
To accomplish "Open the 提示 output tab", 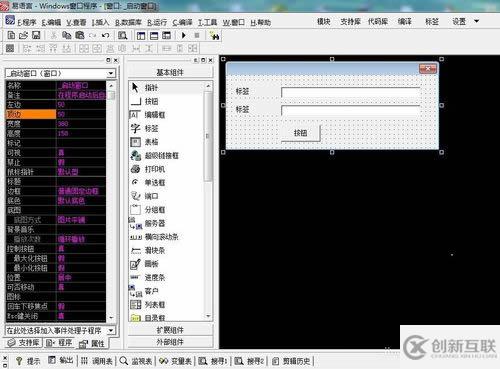I will [x=28, y=361].
